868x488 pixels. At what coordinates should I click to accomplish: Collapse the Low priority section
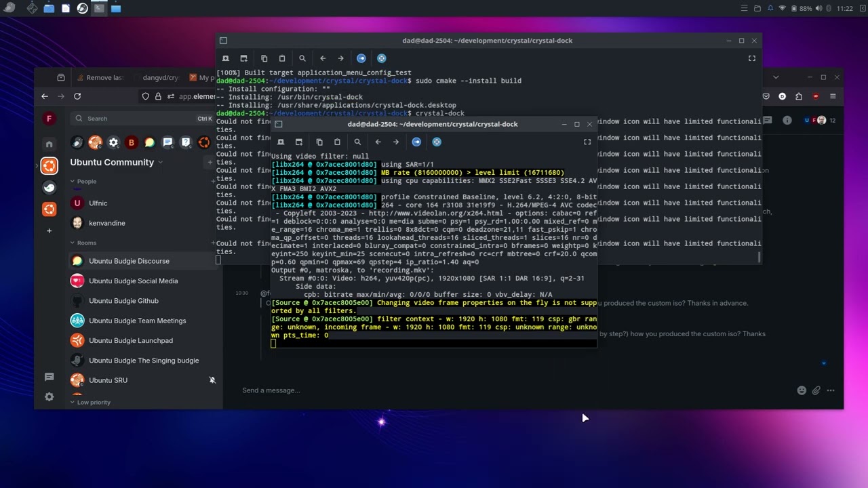tap(90, 403)
